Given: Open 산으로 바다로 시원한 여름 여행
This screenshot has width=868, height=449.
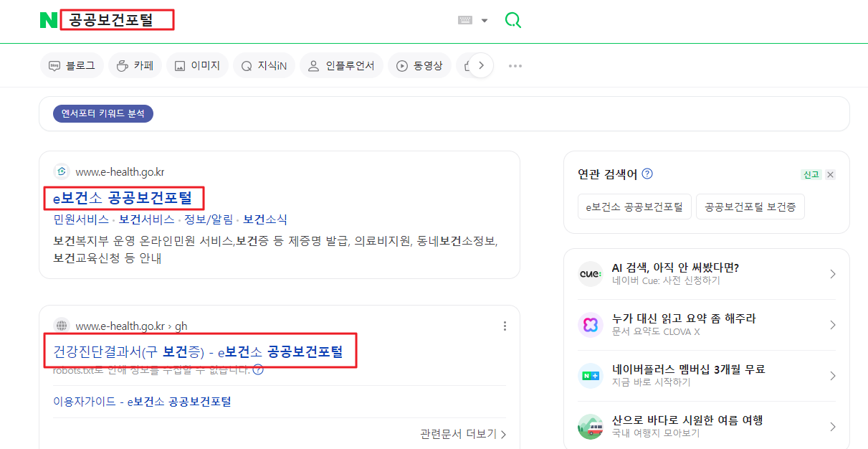Looking at the screenshot, I should 687,420.
